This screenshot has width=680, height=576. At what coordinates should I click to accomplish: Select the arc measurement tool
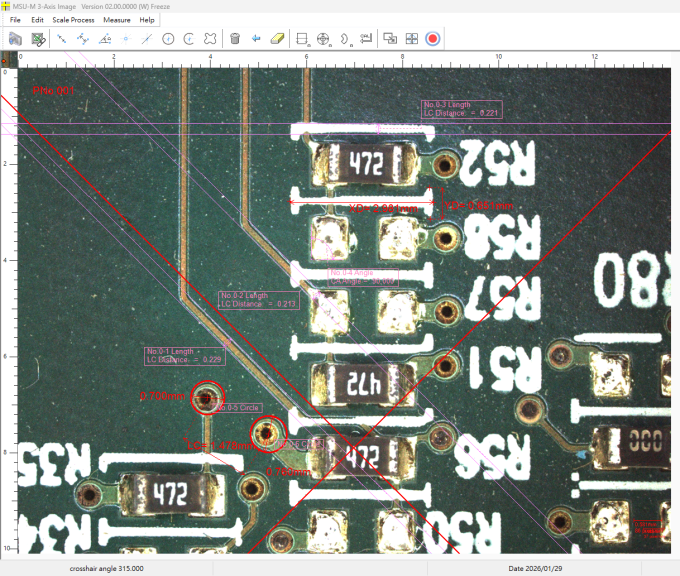(188, 39)
